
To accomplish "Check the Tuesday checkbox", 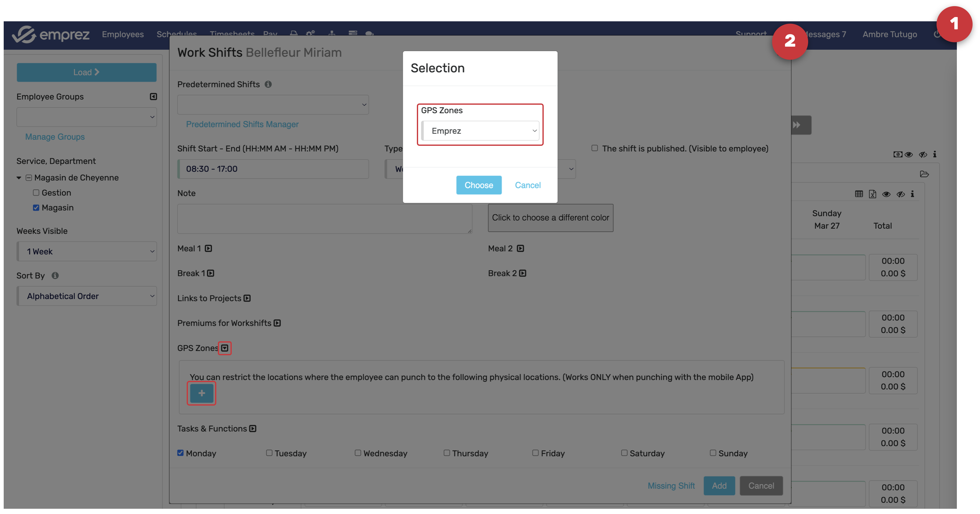I will point(269,453).
